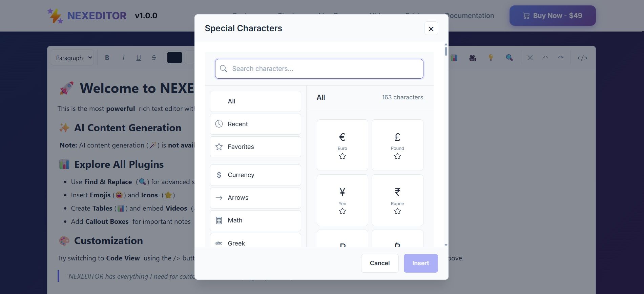Favorite the Euro character star

[x=342, y=156]
